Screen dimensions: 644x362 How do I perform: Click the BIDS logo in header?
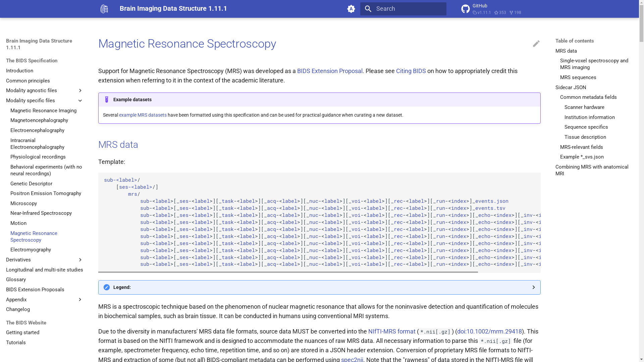(104, 9)
